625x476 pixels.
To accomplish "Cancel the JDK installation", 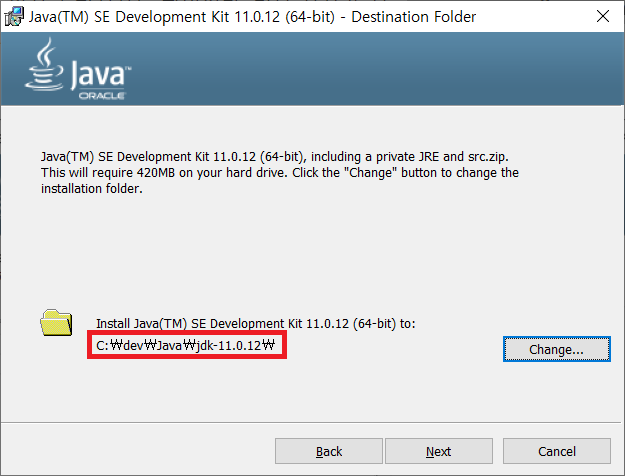I will tap(556, 451).
